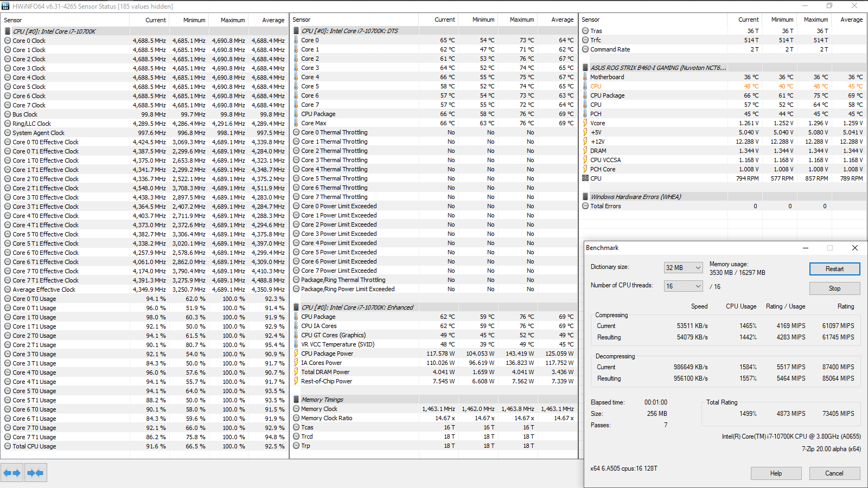Select the Core 5 T1 Usage row
This screenshot has width=868, height=488.
point(144,400)
